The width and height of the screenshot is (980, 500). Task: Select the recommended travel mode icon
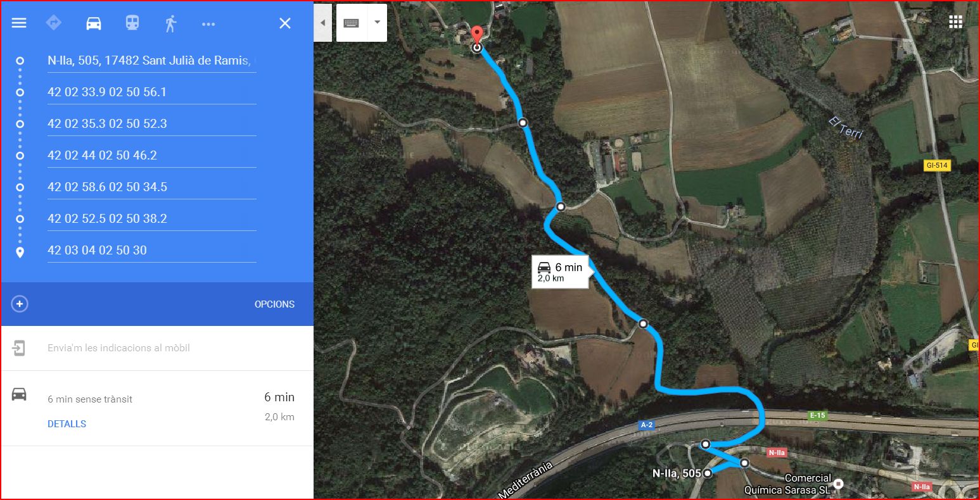54,23
